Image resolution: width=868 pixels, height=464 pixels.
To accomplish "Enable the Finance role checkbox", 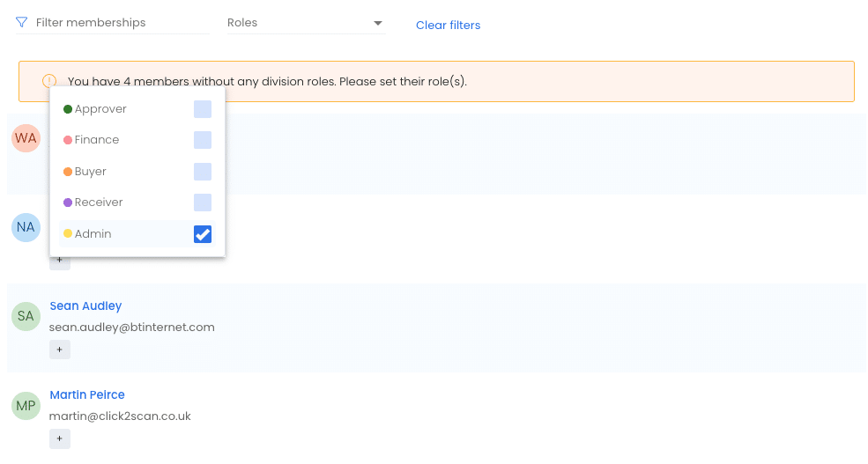I will (203, 140).
